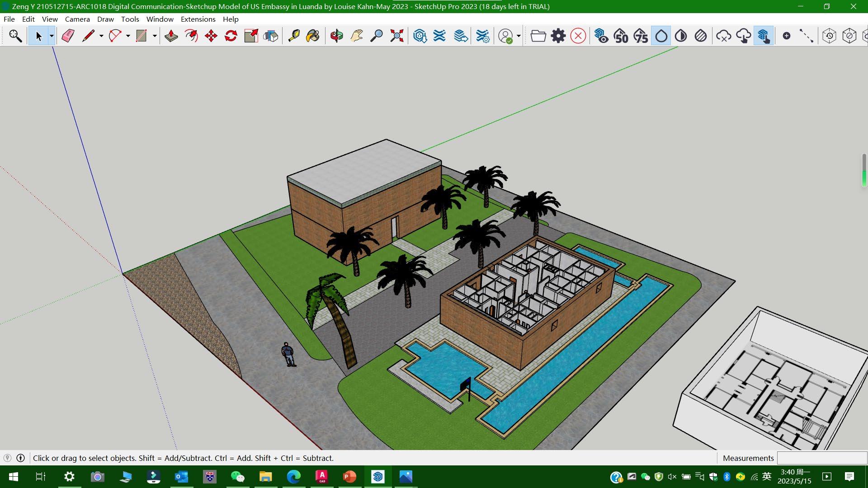This screenshot has width=868, height=488.
Task: Expand the Select tool dropdown arrow
Action: tap(52, 36)
